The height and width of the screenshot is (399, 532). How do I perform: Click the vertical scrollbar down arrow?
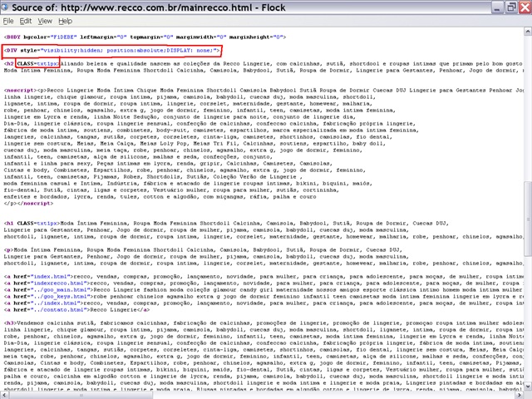(x=528, y=386)
